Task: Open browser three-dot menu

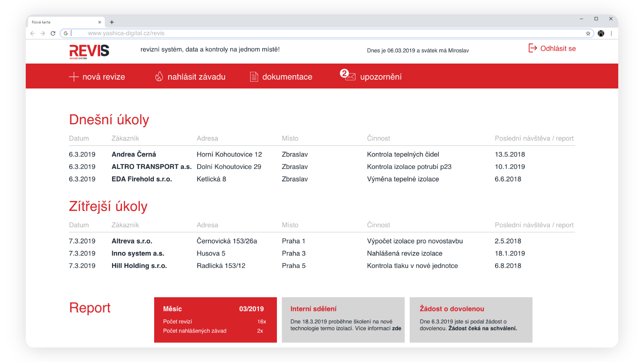Action: 611,33
